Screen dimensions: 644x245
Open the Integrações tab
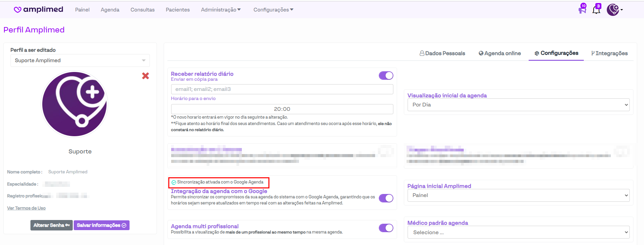click(609, 53)
